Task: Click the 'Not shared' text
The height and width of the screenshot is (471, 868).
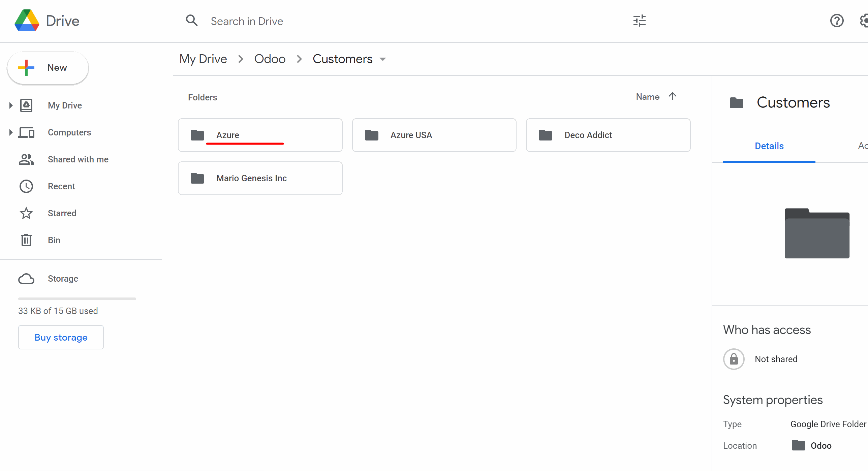Action: coord(776,359)
